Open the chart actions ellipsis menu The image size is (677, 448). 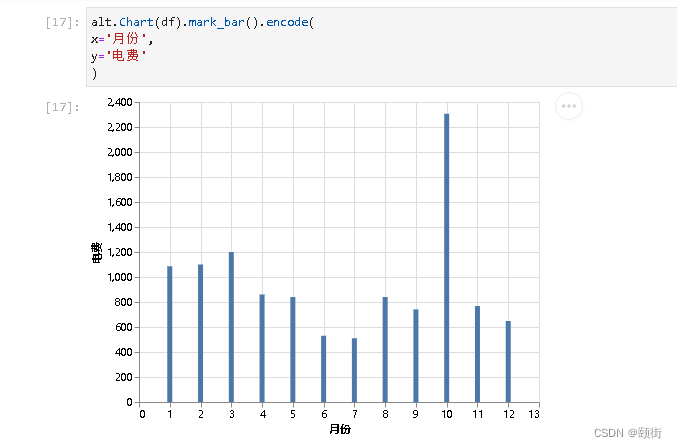(568, 107)
